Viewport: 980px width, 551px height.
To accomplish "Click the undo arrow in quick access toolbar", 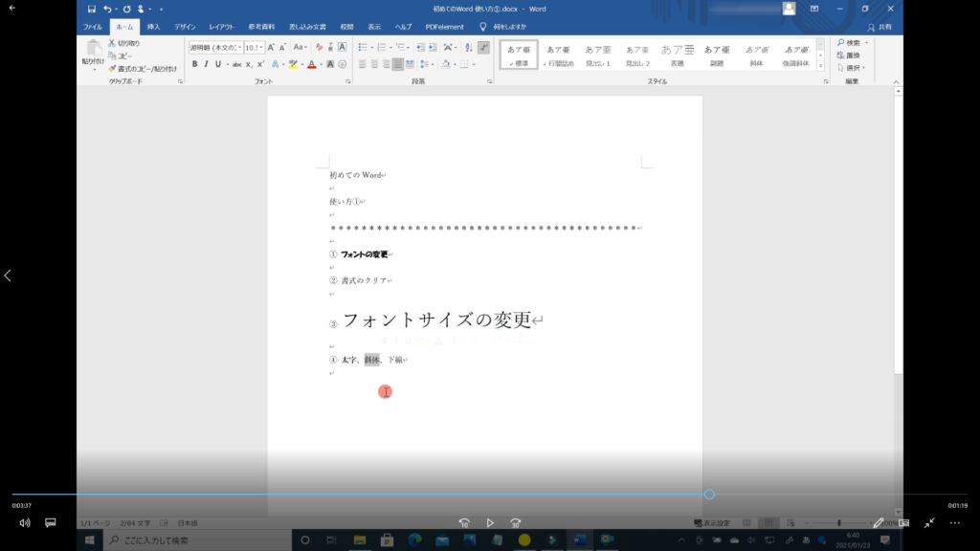I will pyautogui.click(x=108, y=9).
